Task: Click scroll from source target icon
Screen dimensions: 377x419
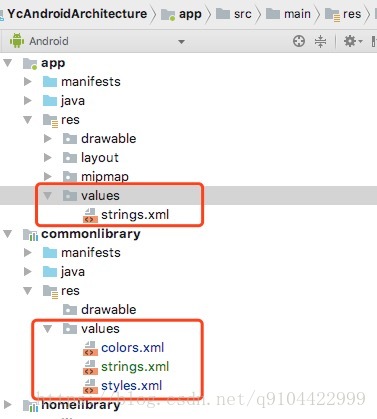Action: click(299, 41)
